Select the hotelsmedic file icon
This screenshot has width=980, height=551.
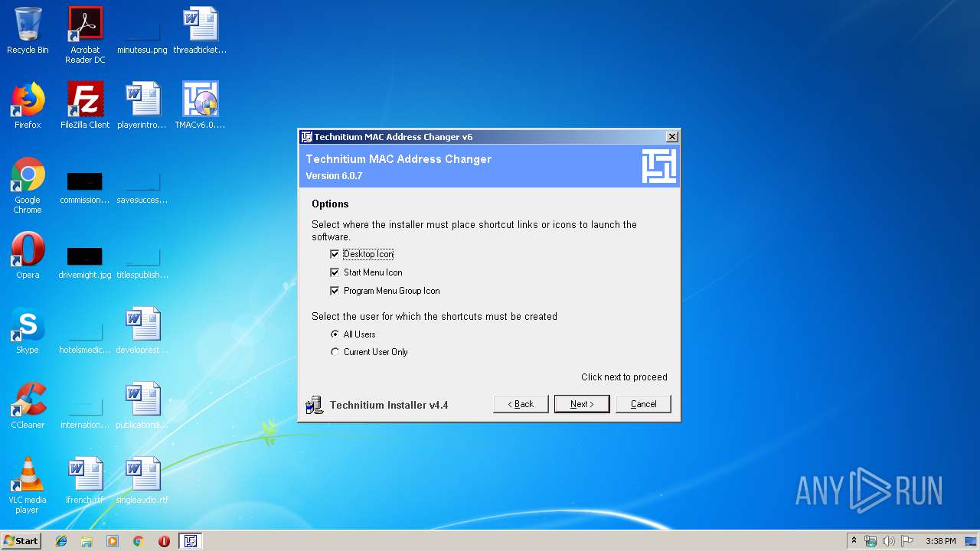coord(85,336)
